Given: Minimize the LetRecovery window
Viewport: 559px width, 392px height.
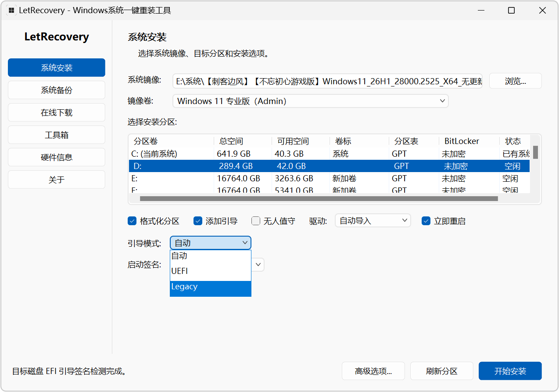Looking at the screenshot, I should pyautogui.click(x=480, y=11).
